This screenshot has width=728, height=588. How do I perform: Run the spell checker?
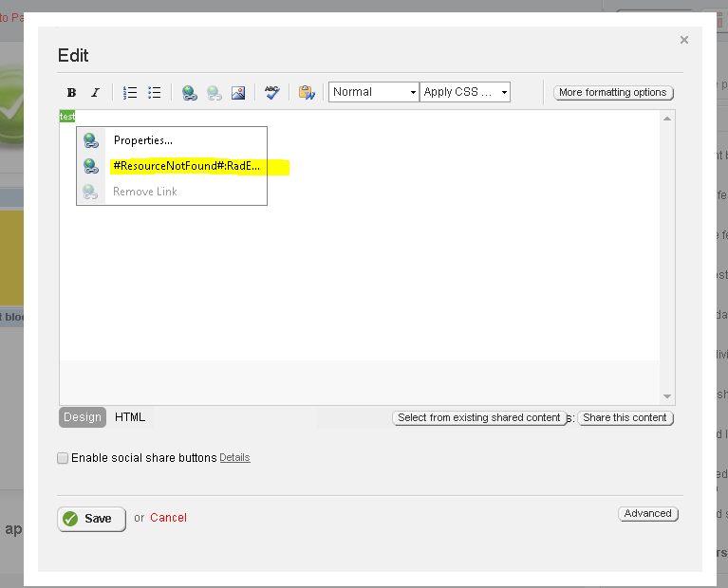[x=272, y=92]
